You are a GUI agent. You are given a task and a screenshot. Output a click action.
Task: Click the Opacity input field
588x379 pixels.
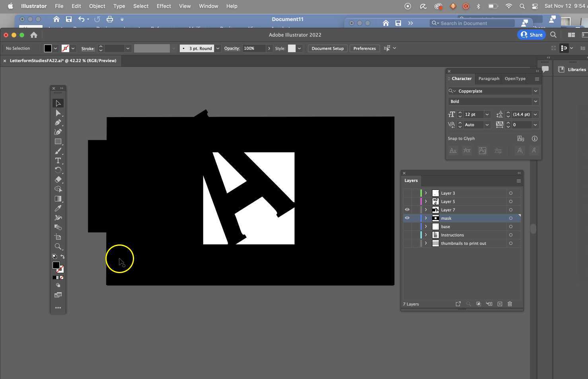point(253,49)
